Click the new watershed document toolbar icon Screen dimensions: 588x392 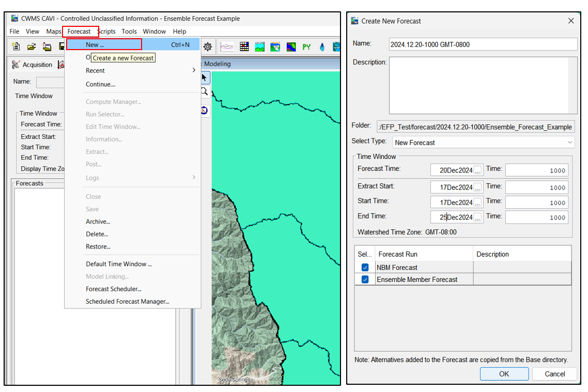16,46
